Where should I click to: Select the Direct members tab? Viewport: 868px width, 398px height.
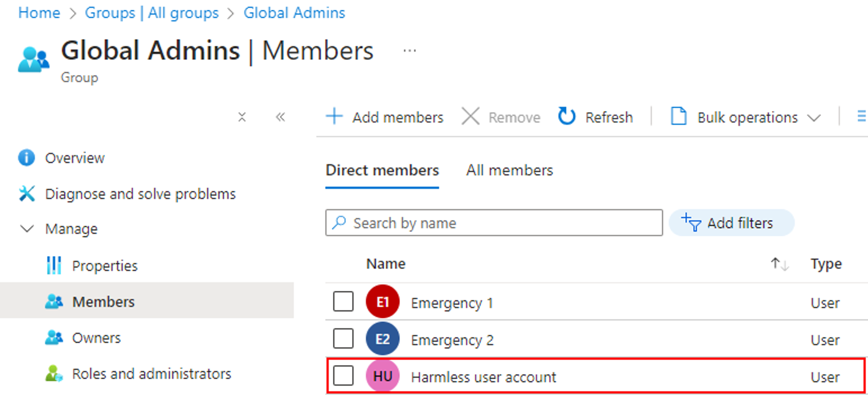pyautogui.click(x=382, y=171)
